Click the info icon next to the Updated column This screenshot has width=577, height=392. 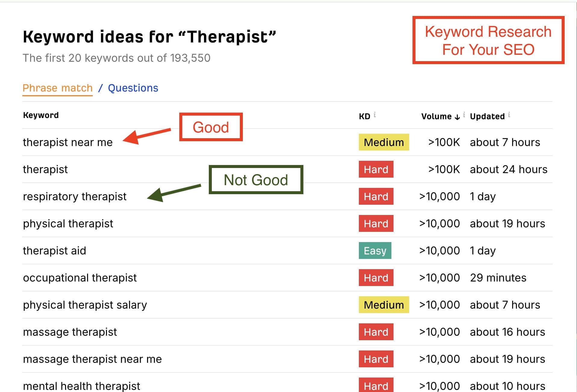pos(509,114)
